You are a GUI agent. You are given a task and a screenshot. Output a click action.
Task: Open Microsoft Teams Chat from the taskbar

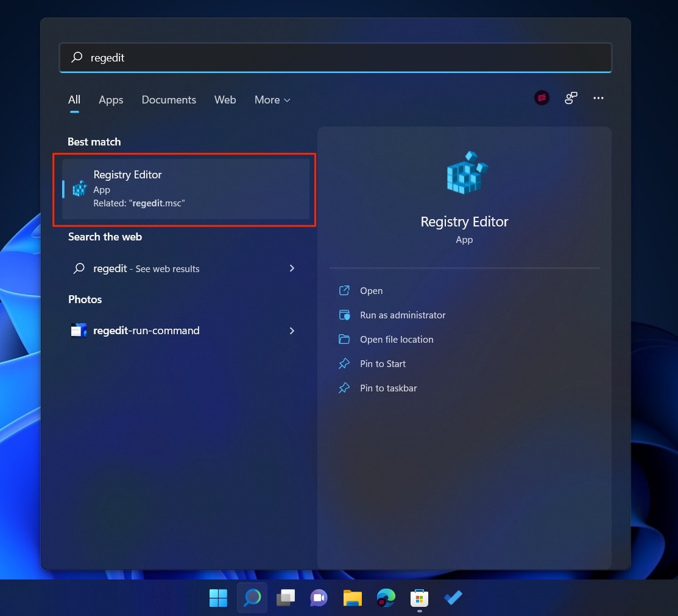tap(319, 598)
